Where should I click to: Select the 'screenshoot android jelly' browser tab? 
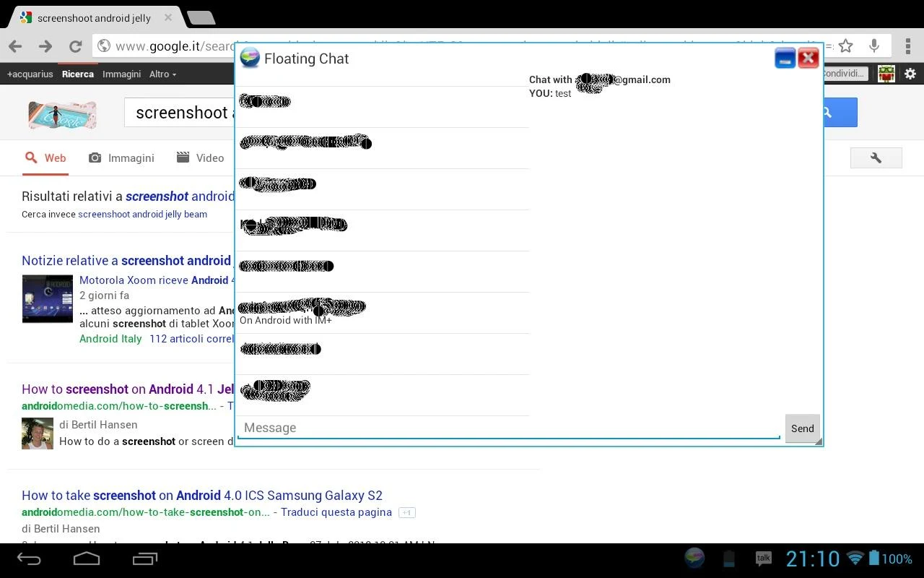94,17
